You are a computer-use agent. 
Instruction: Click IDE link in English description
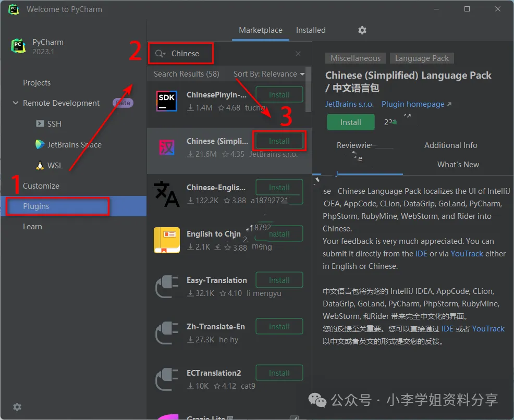(x=421, y=254)
